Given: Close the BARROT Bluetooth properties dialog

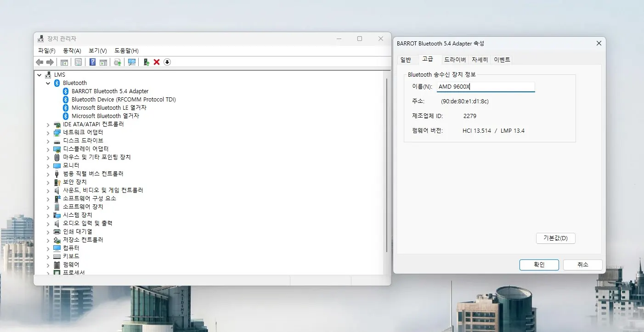Looking at the screenshot, I should point(599,43).
